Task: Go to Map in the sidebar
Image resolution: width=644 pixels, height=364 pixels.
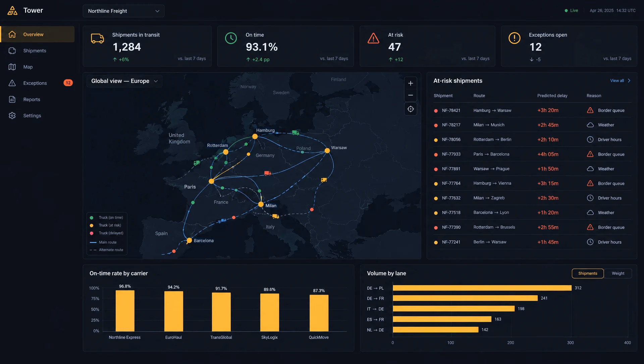Action: point(38,67)
